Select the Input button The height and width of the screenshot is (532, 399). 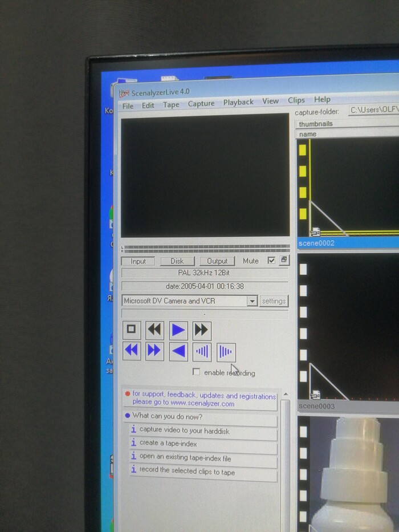pyautogui.click(x=138, y=261)
